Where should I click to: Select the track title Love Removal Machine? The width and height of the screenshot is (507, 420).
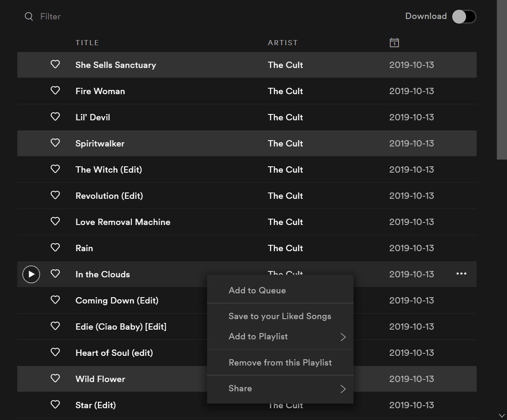[123, 222]
